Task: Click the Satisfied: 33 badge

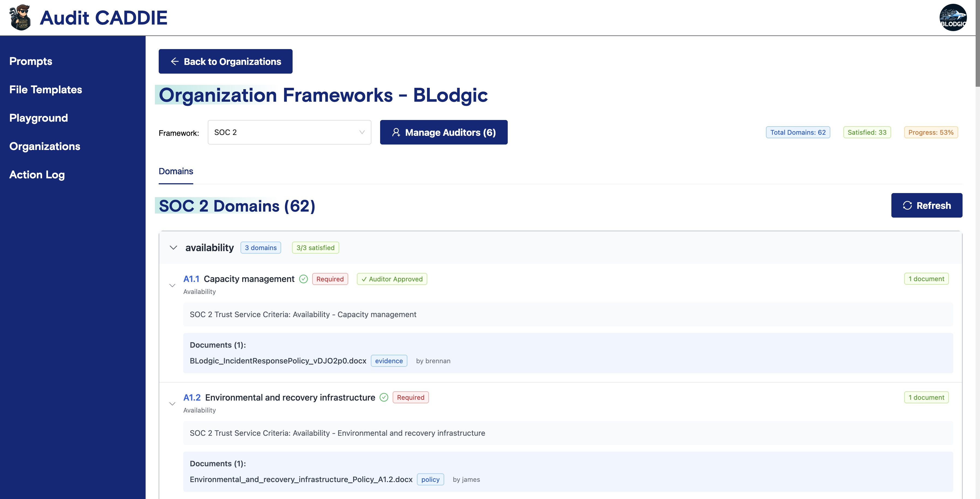Action: click(867, 132)
